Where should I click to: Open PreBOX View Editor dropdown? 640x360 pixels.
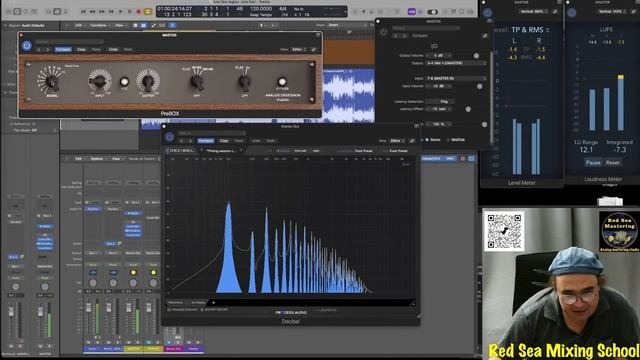[298, 49]
